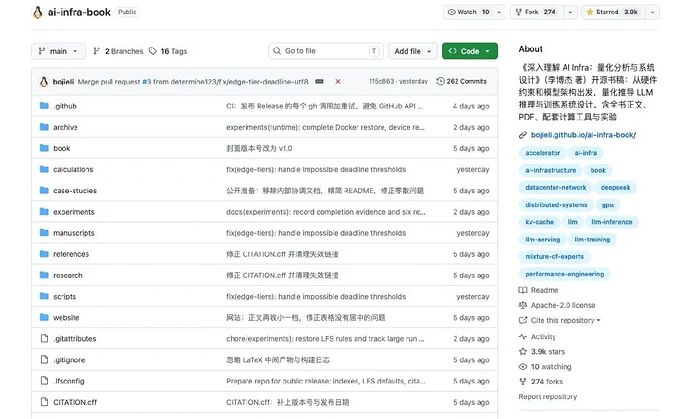690x419 pixels.
Task: Click the CITATION.cff file icon
Action: click(44, 402)
